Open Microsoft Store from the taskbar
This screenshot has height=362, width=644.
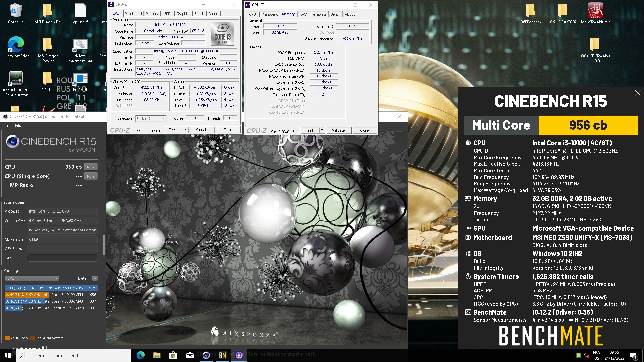click(173, 355)
